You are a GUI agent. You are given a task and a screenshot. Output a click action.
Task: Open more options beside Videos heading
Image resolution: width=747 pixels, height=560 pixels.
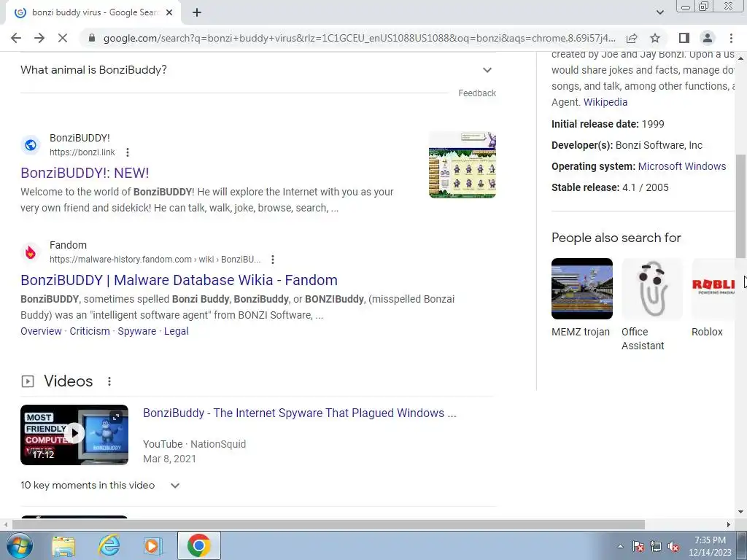109,381
